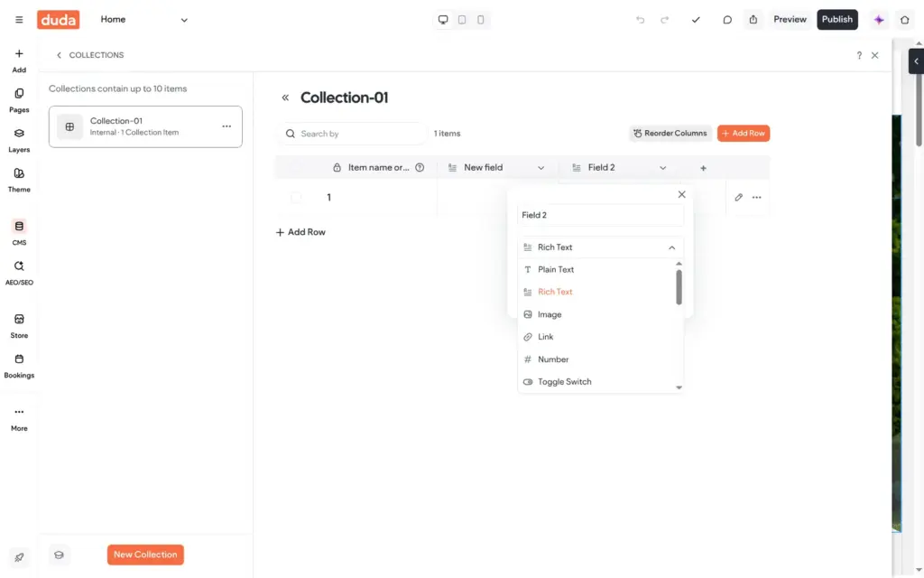
Task: Add a new column with plus icon
Action: [703, 168]
